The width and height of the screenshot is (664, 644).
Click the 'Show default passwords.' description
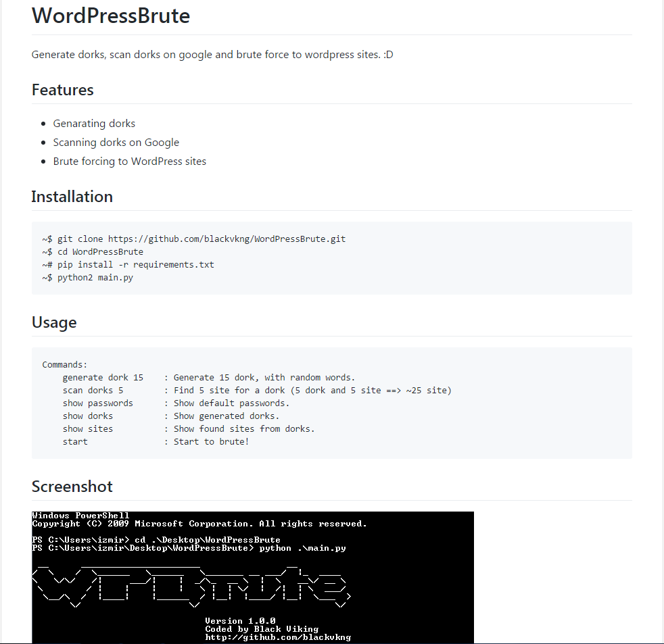click(x=231, y=403)
